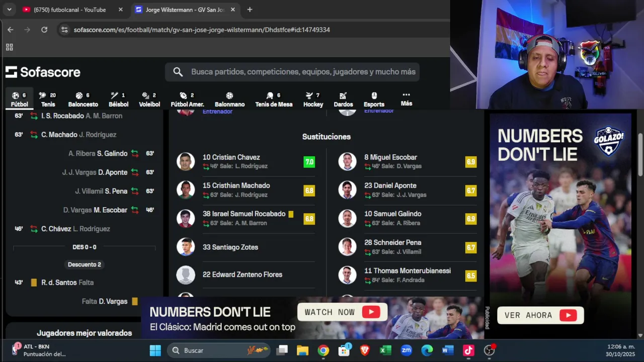Open the tab search dropdown arrow
644x362 pixels.
(10, 10)
